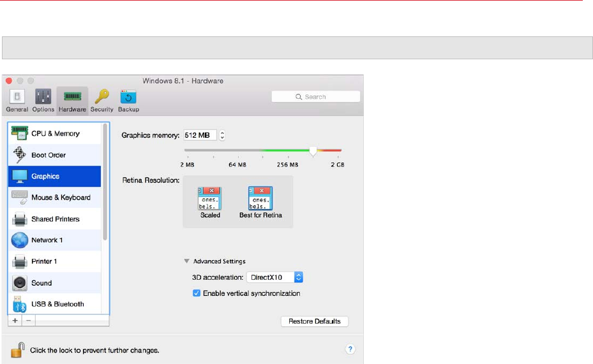The height and width of the screenshot is (364, 593).
Task: Click the CPU & Memory chip icon
Action: (20, 133)
